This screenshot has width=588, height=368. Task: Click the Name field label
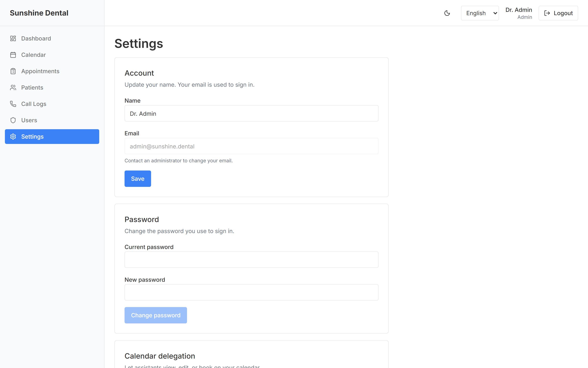[133, 101]
